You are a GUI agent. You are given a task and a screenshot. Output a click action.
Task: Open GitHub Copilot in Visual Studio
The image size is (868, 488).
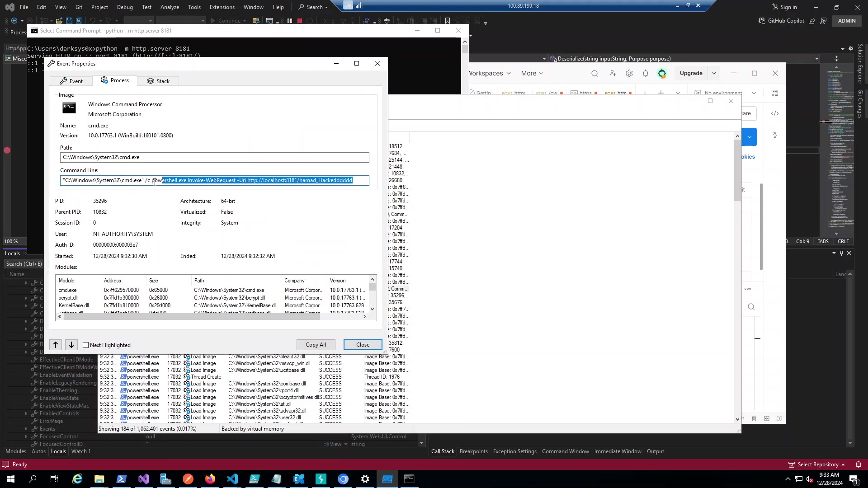coord(781,21)
